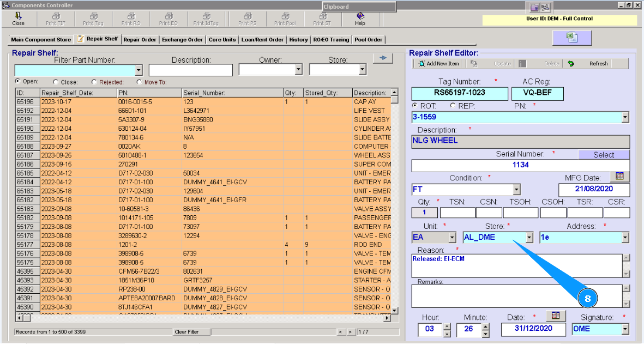The height and width of the screenshot is (345, 644).
Task: Open the MFG Date calendar picker
Action: pos(620,176)
